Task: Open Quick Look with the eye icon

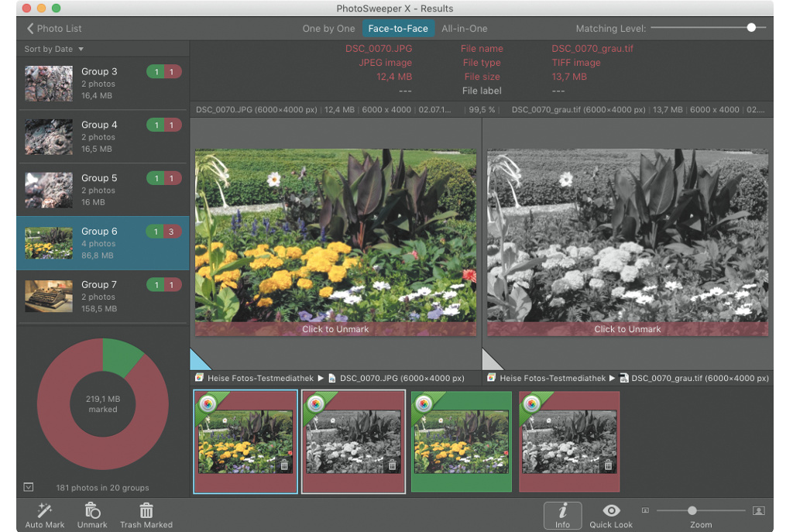Action: click(x=612, y=510)
